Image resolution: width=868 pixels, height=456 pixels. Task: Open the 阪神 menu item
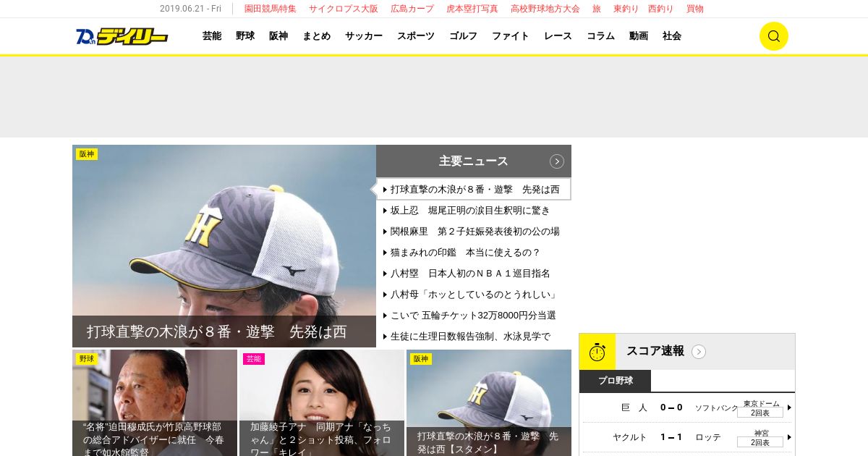pos(278,36)
